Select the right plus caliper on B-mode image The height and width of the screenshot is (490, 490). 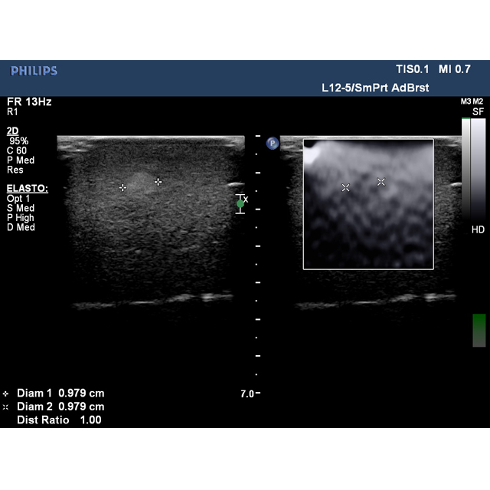pos(158,182)
